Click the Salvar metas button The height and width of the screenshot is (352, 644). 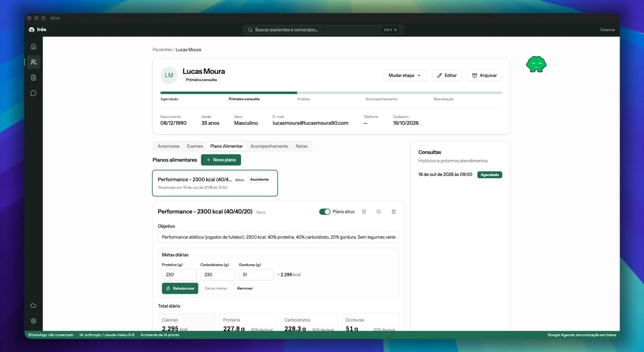point(216,288)
